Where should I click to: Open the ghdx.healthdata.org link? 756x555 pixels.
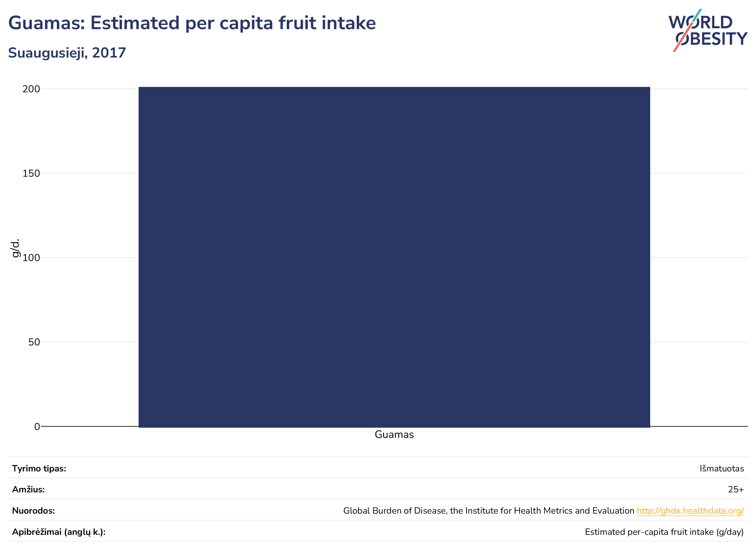coord(690,511)
